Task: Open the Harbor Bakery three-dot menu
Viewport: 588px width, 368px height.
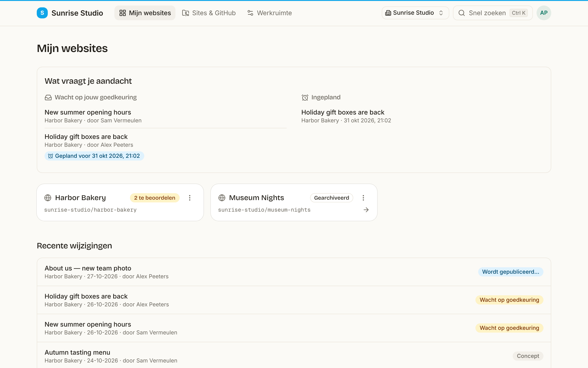Action: pos(190,198)
